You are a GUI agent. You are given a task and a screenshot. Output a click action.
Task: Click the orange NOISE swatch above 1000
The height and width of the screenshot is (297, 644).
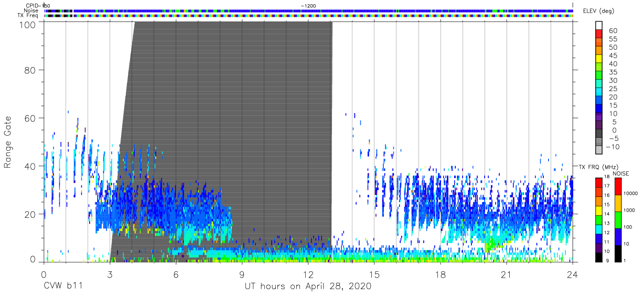coord(617,203)
